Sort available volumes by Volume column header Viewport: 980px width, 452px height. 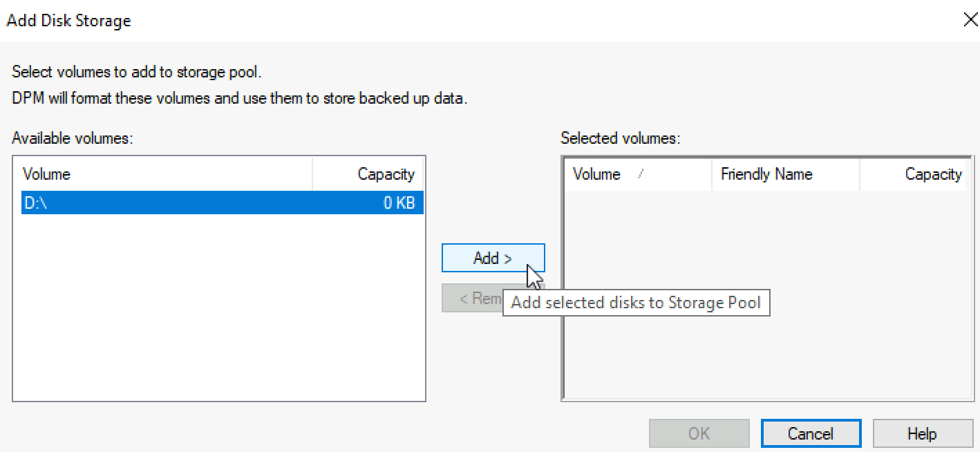(167, 174)
